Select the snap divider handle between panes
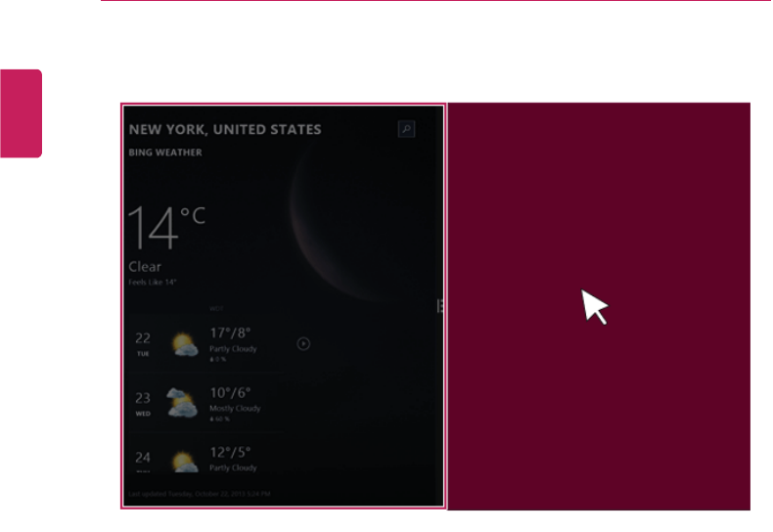The image size is (773, 532). coord(439,306)
